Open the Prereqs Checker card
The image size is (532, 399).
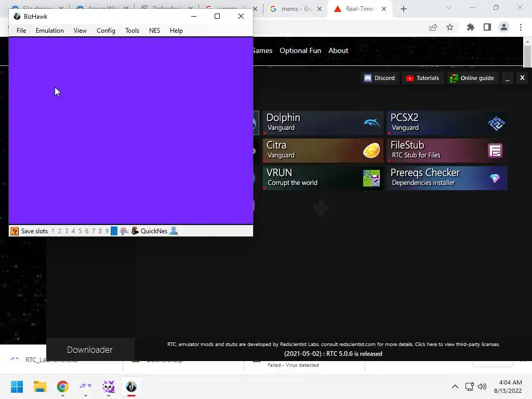coord(447,178)
